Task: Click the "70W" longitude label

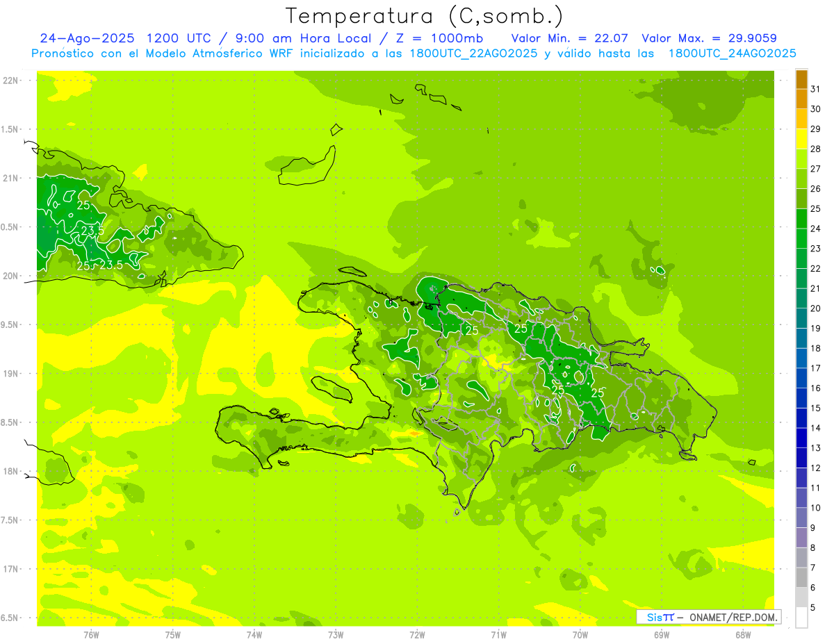Action: (580, 634)
